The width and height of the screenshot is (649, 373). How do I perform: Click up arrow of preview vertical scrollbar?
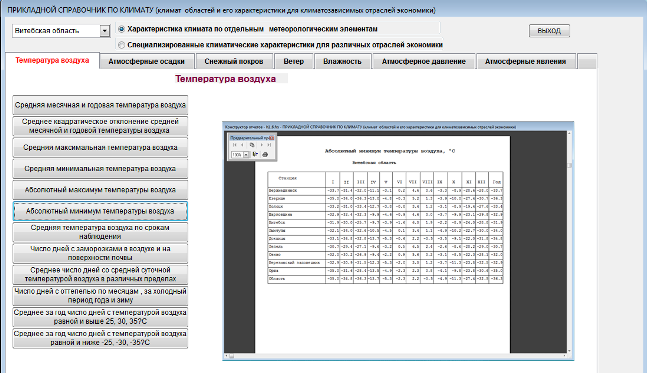(x=570, y=134)
